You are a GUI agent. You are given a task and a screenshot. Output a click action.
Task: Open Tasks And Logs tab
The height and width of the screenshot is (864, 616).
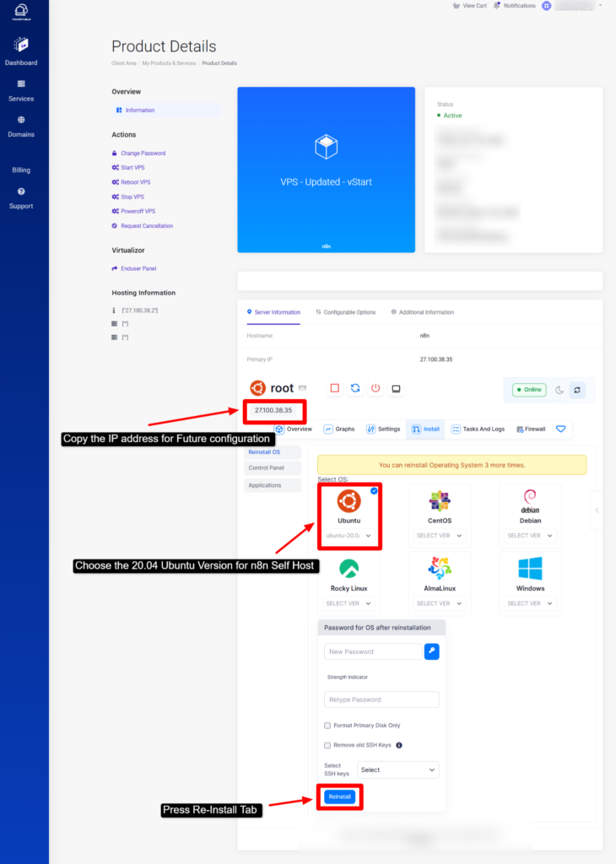478,429
